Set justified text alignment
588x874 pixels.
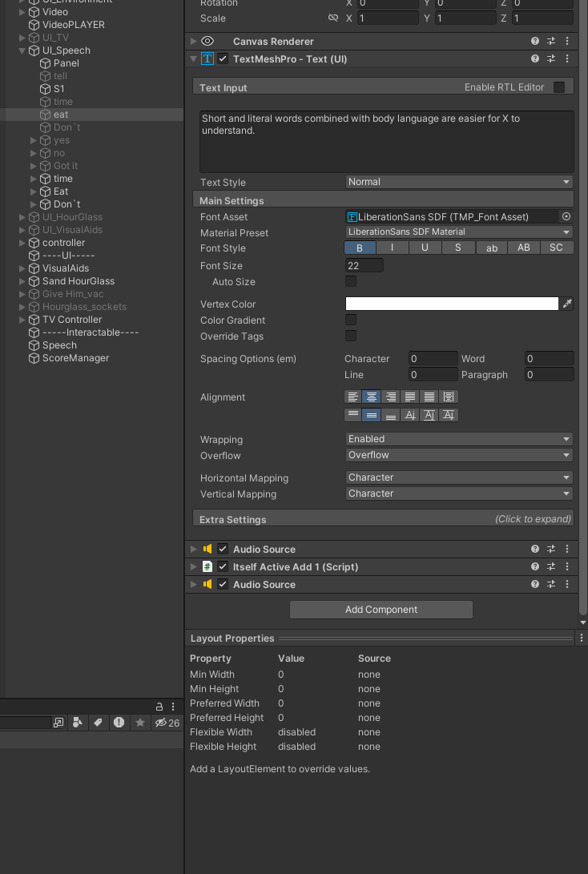(x=410, y=397)
